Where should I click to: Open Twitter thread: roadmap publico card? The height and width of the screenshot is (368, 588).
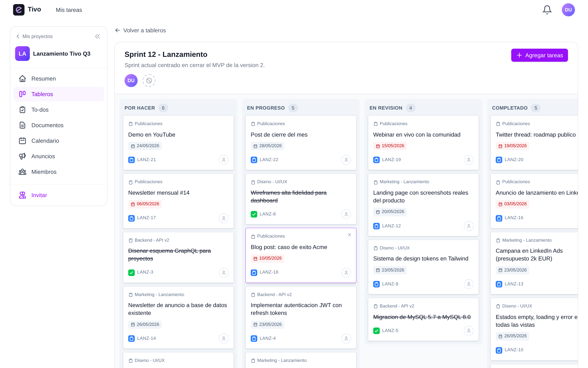coord(534,143)
